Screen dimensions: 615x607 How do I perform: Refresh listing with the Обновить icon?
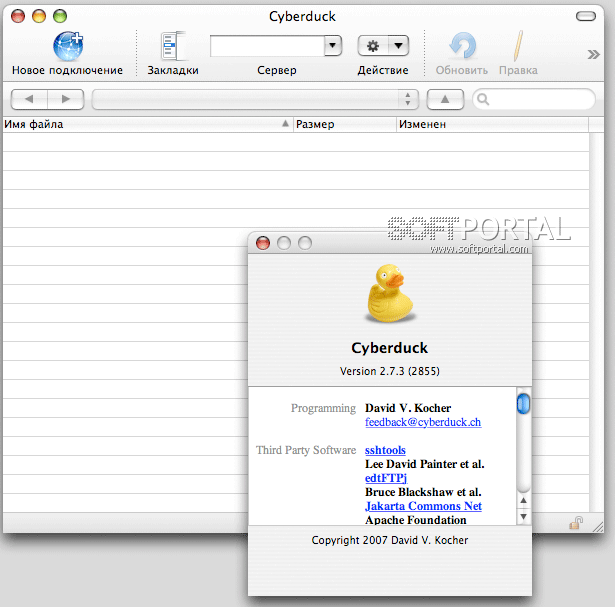[x=463, y=46]
